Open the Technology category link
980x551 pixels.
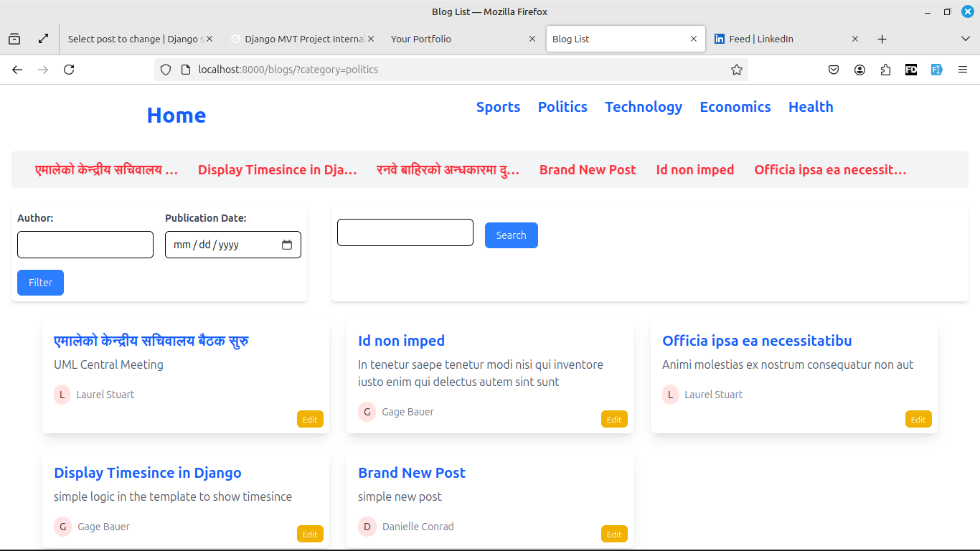point(644,107)
